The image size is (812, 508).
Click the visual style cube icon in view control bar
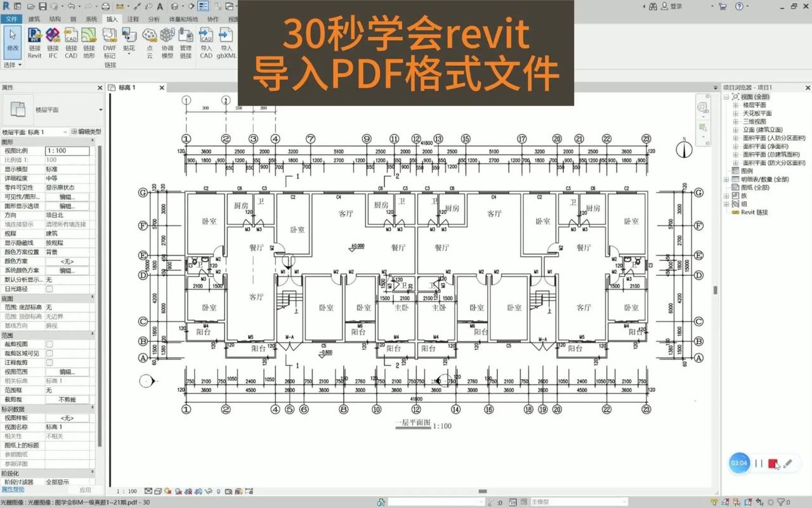[157, 491]
